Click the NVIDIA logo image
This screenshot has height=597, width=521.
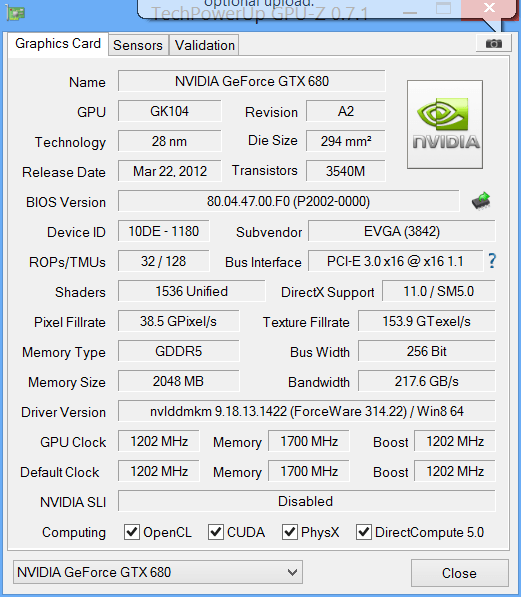pos(445,124)
